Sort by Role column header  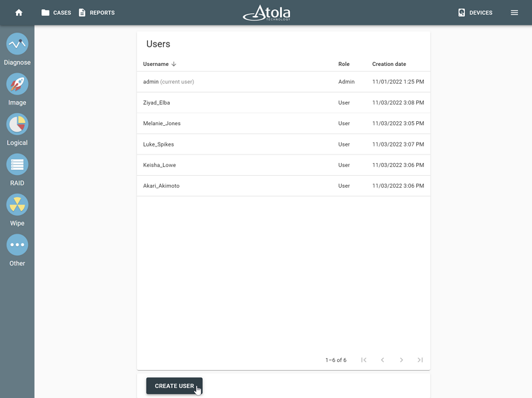pyautogui.click(x=344, y=64)
